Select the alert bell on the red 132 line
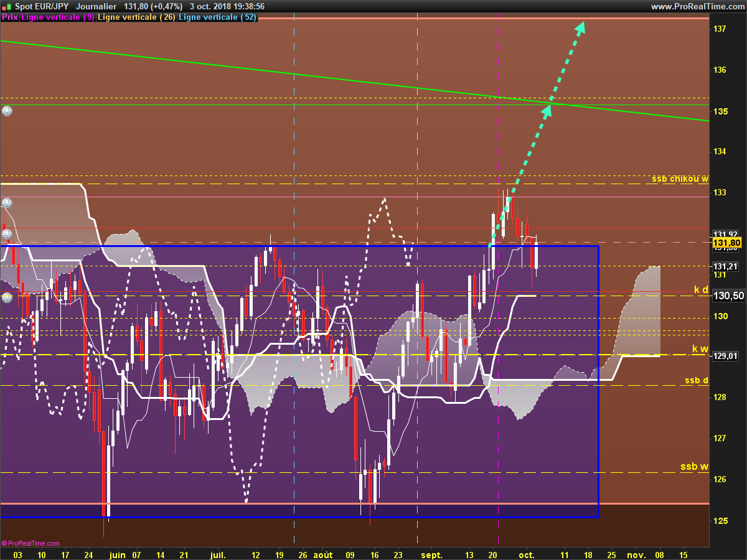 pyautogui.click(x=7, y=234)
